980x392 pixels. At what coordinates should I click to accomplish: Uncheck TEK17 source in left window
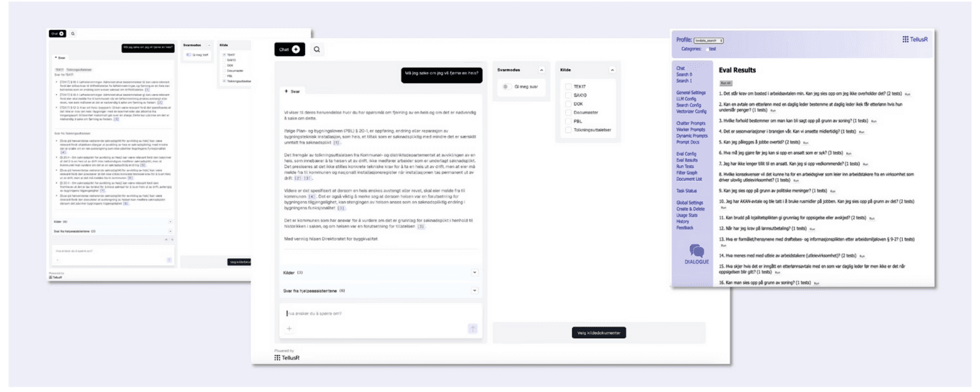click(x=224, y=55)
